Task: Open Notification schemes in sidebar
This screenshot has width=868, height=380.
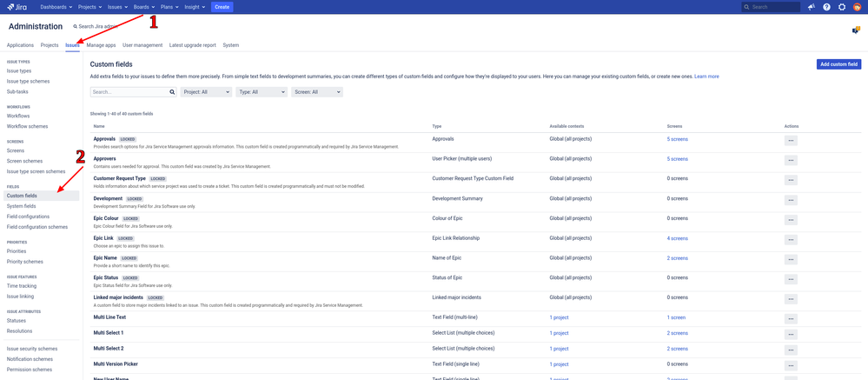Action: click(30, 359)
